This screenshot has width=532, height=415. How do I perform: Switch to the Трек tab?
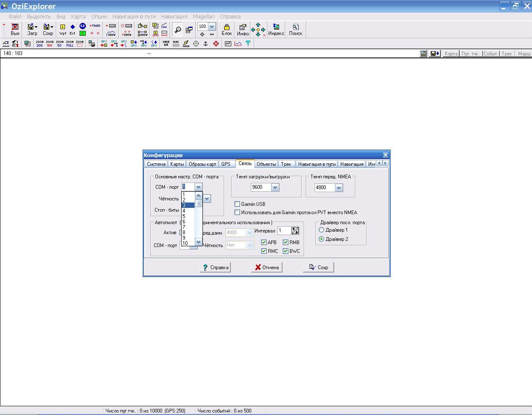[286, 164]
